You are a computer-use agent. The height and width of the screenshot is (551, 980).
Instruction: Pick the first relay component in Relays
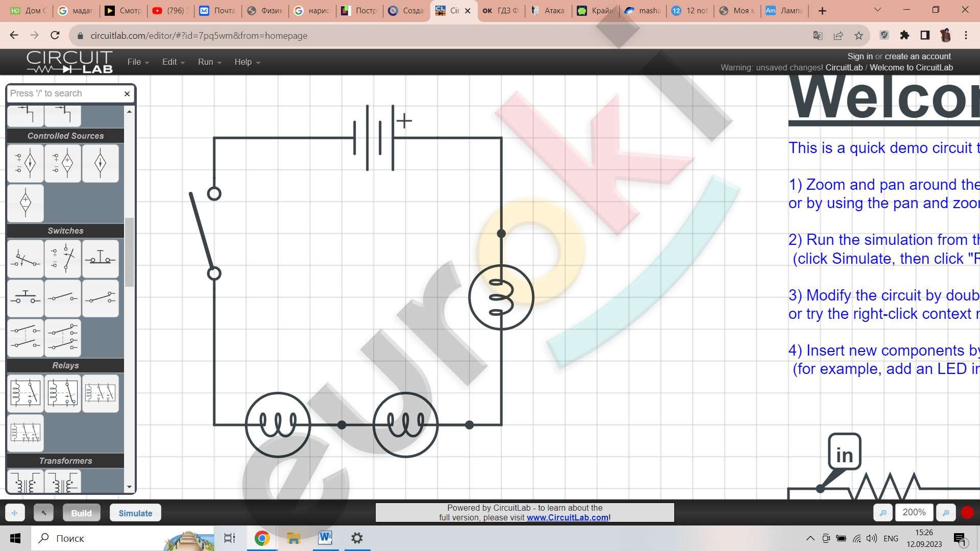[x=26, y=393]
